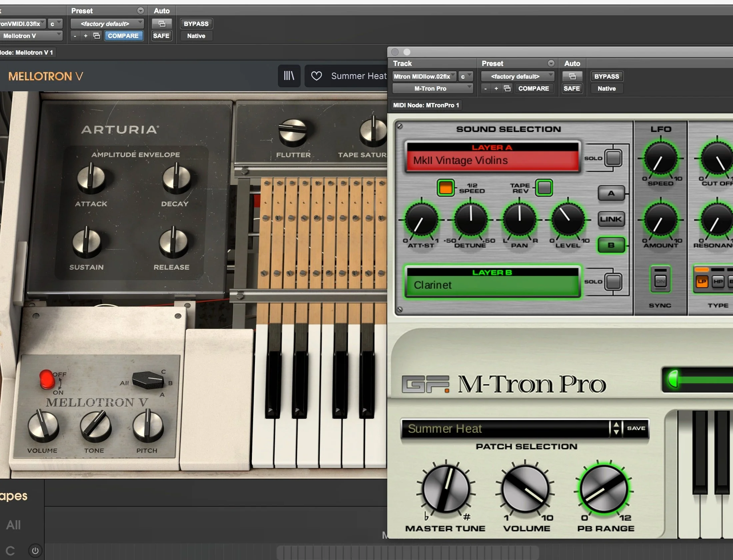Click the power icon at bottom left
This screenshot has height=560, width=733.
(35, 550)
